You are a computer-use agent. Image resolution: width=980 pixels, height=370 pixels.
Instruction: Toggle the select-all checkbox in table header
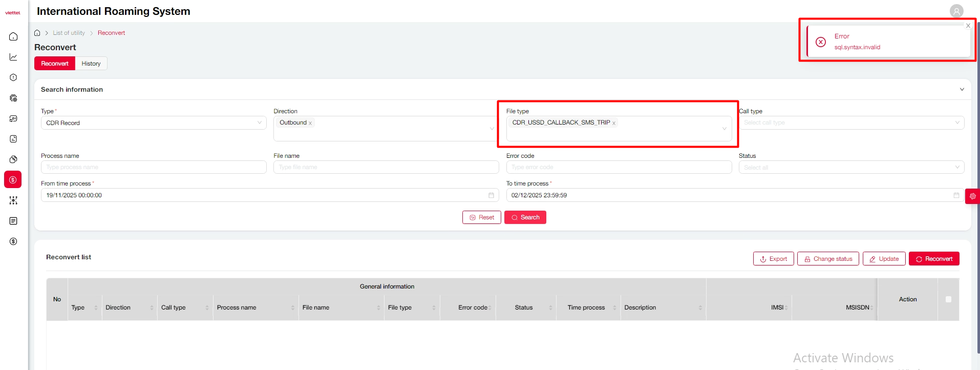(948, 299)
